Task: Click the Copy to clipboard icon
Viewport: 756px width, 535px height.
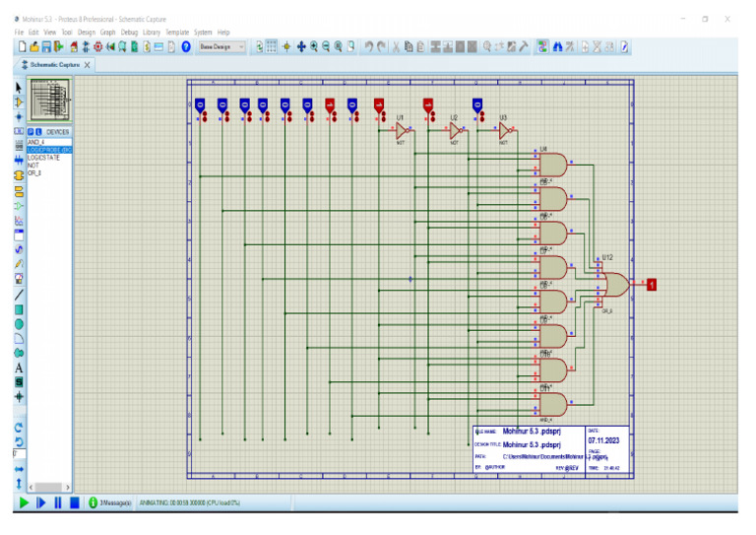Action: [x=409, y=46]
